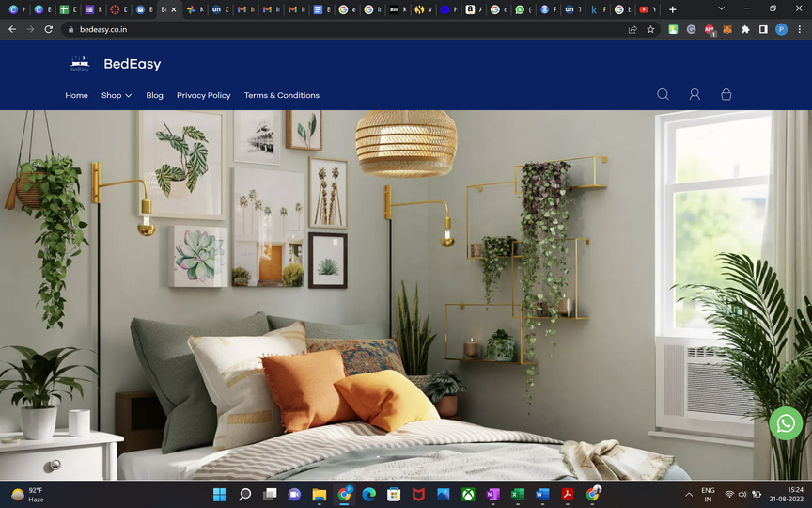Show hidden system tray icons
Screen dimensions: 812x508
[x=689, y=495]
